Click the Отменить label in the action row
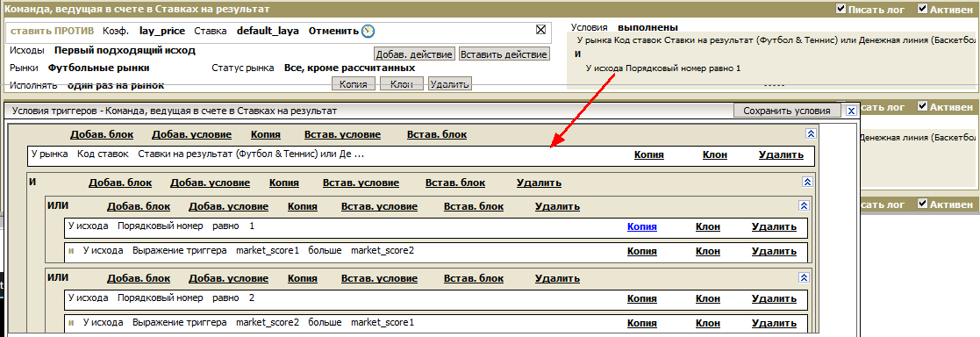This screenshot has height=337, width=980. coord(333,31)
